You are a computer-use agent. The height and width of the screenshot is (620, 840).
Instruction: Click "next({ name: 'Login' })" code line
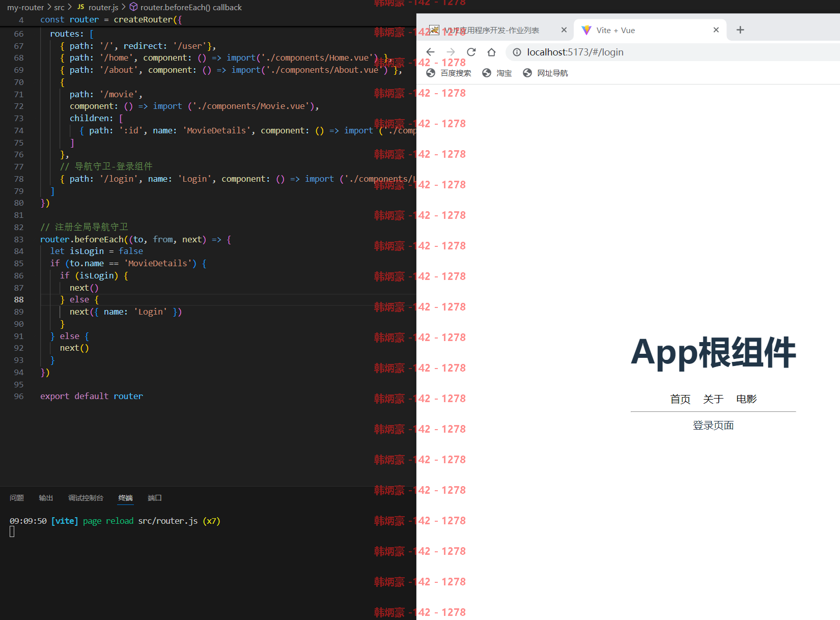tap(125, 312)
